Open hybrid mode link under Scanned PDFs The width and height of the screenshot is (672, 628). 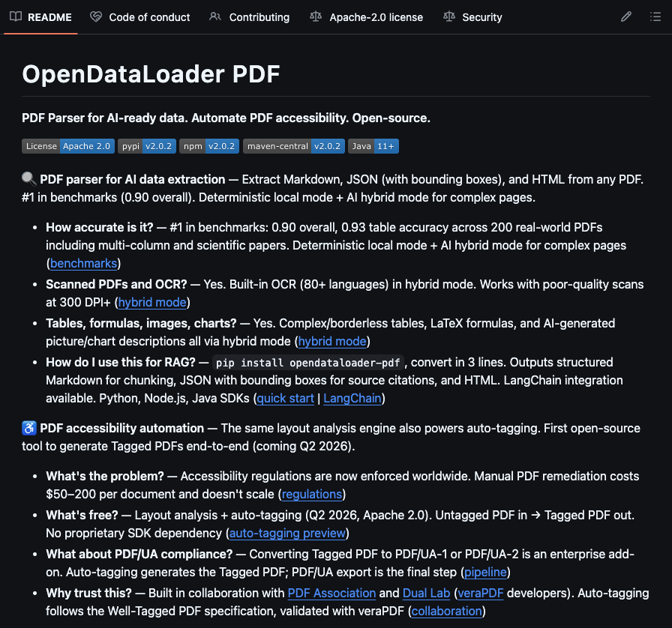(x=152, y=303)
